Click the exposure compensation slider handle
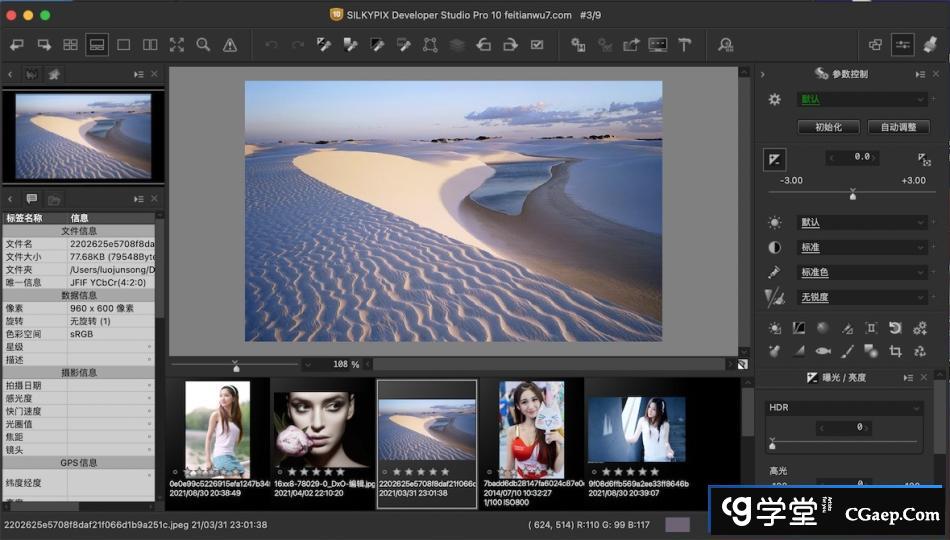Image resolution: width=950 pixels, height=540 pixels. (x=852, y=195)
